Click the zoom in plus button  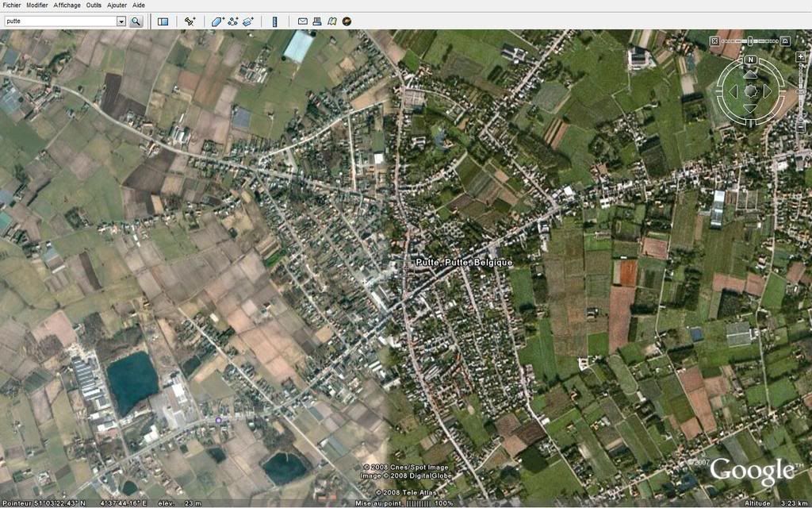click(x=801, y=57)
